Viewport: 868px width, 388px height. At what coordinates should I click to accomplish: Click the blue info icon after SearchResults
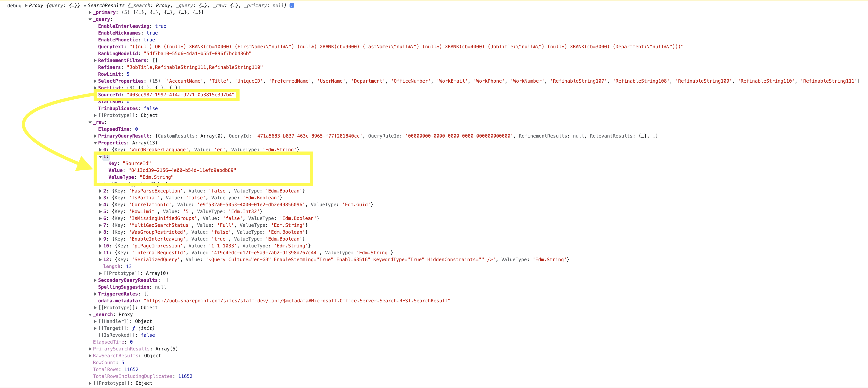tap(292, 5)
